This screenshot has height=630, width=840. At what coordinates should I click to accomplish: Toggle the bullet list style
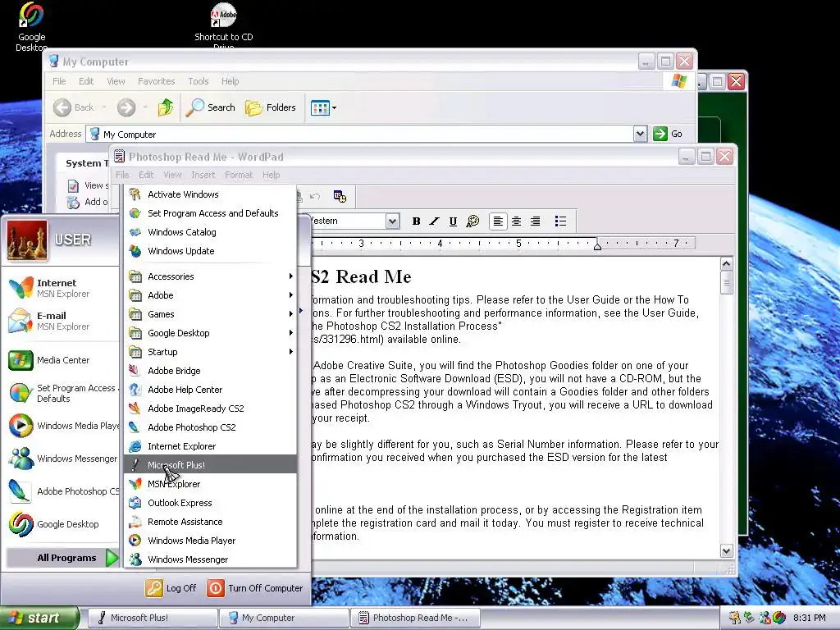point(560,221)
